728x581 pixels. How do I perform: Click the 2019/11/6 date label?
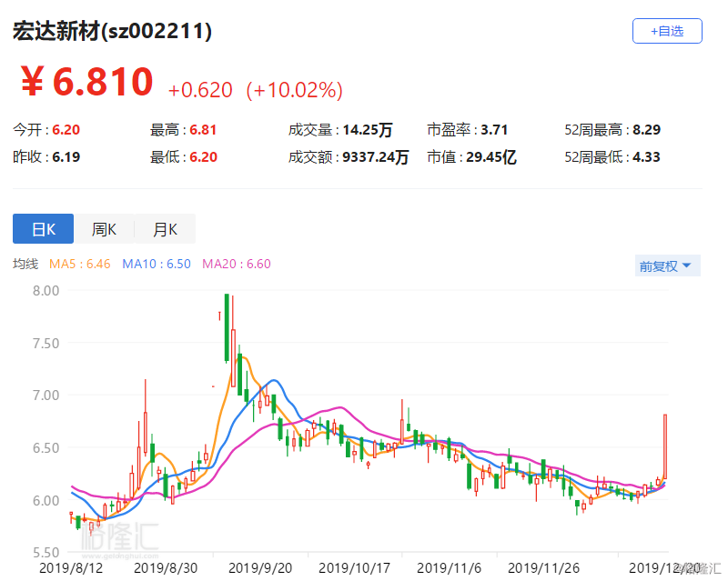coord(449,568)
